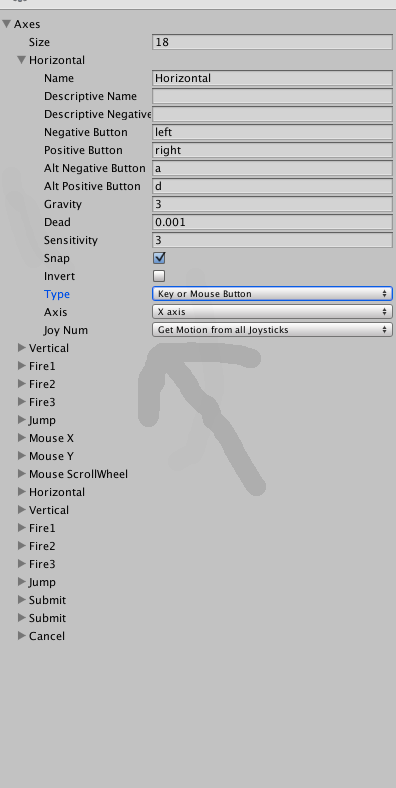Click the Name field containing Horizontal
The image size is (396, 788).
[x=272, y=78]
